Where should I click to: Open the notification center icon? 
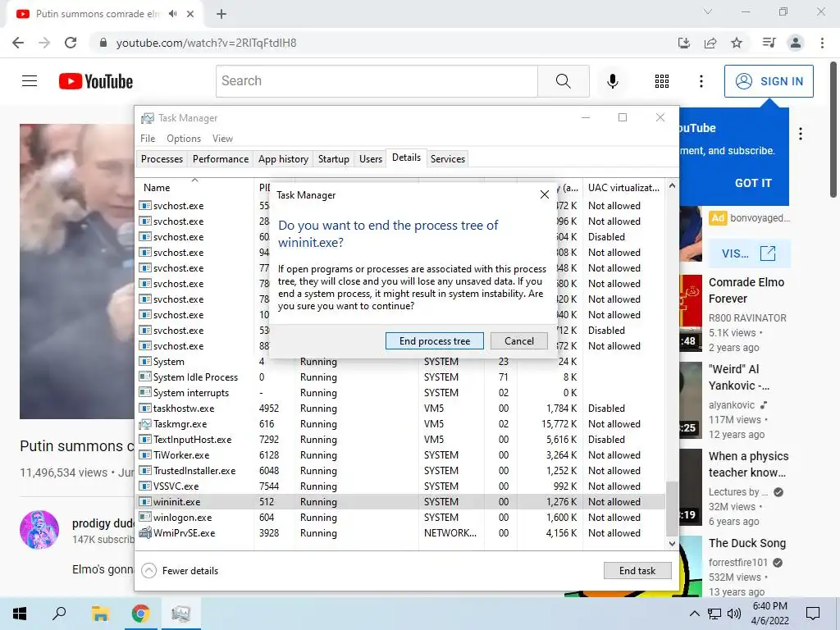click(x=813, y=614)
